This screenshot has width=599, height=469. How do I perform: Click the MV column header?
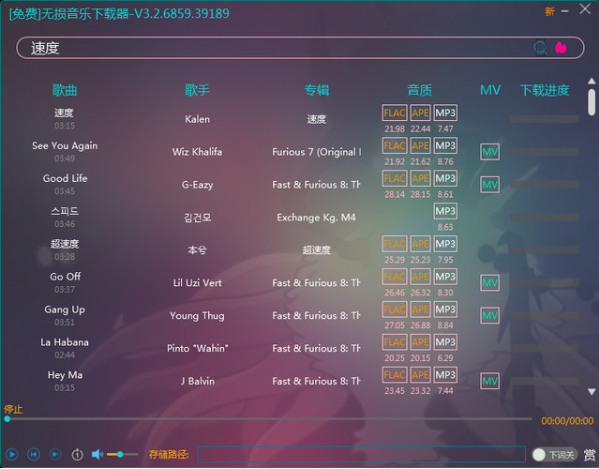pos(490,90)
